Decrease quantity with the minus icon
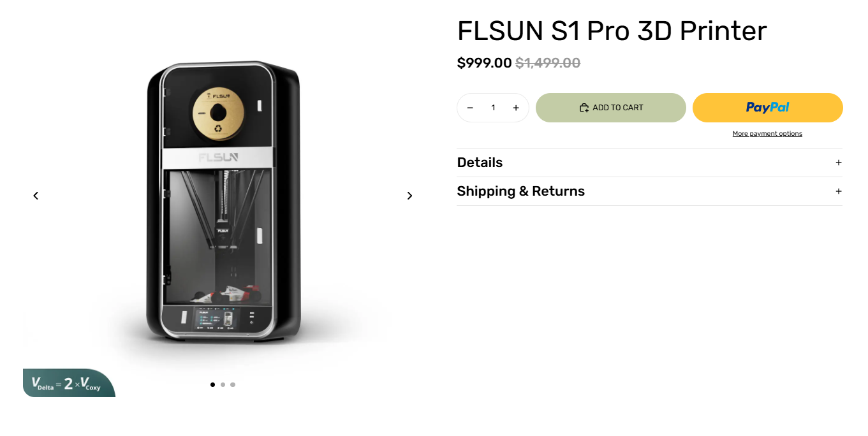Viewport: 868px width, 436px height. (x=470, y=108)
